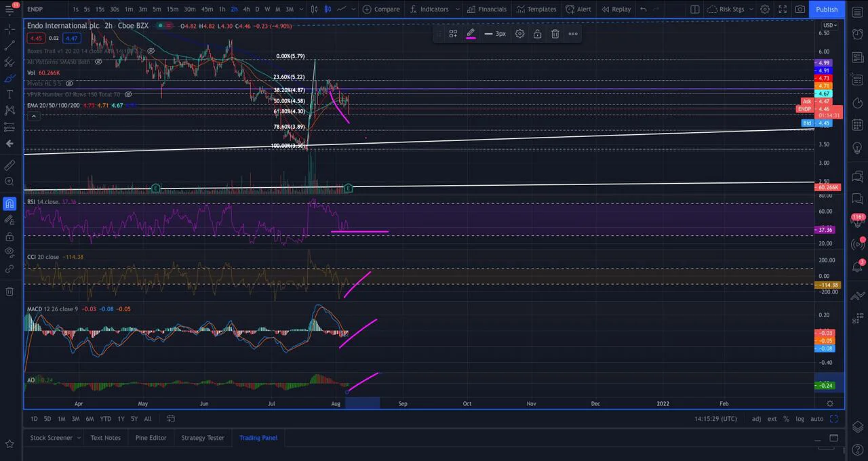Go back with the left-arrow tool in left toolbar
This screenshot has height=461, width=868.
[9, 143]
